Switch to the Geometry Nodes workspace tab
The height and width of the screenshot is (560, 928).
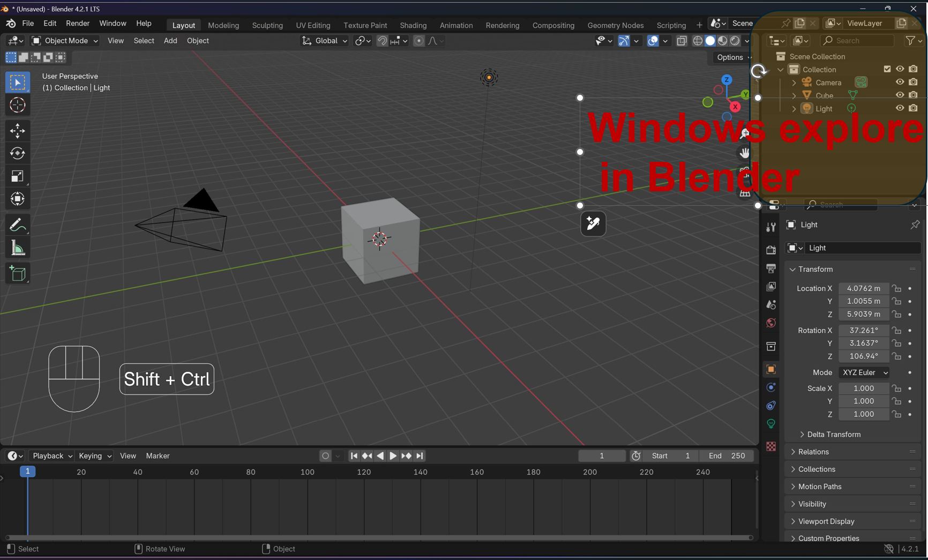tap(616, 25)
